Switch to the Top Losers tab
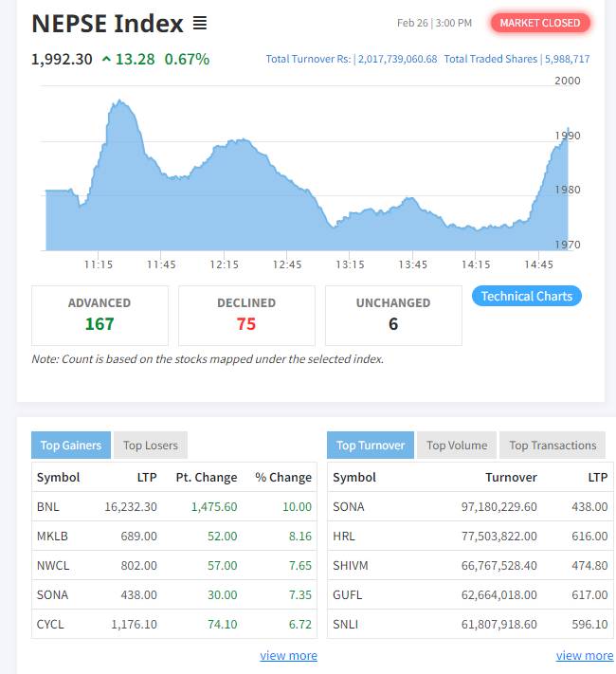616x674 pixels. (x=150, y=446)
